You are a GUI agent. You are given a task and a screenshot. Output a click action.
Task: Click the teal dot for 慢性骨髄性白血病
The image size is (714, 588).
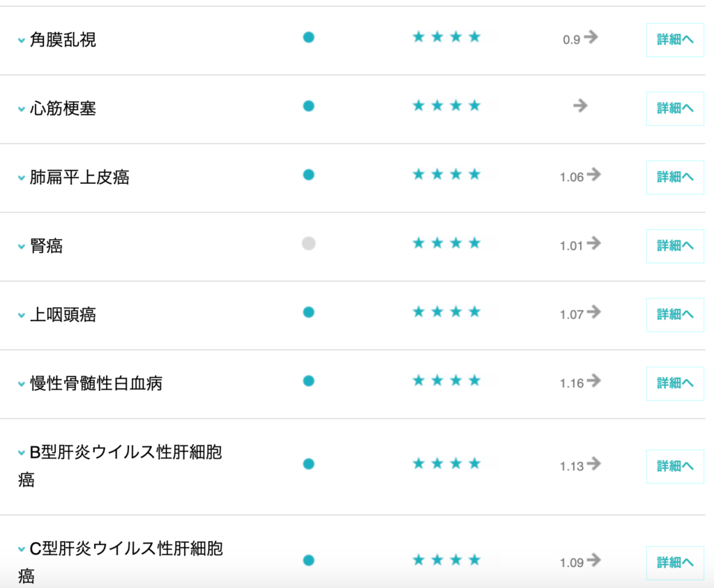pos(308,381)
